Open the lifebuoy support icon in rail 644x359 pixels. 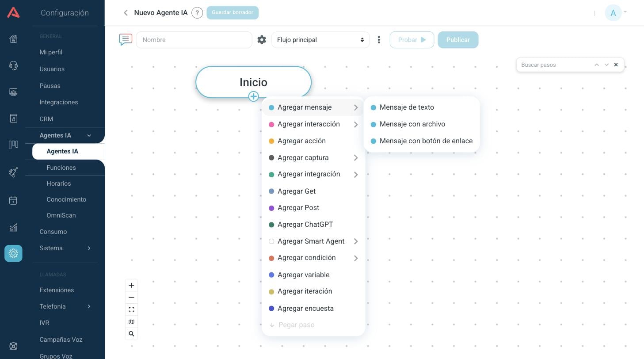(13, 346)
